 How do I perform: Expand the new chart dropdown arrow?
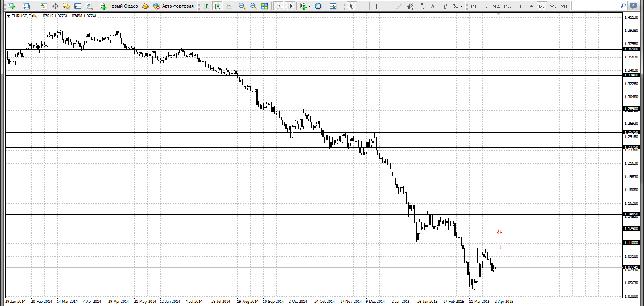coord(18,6)
